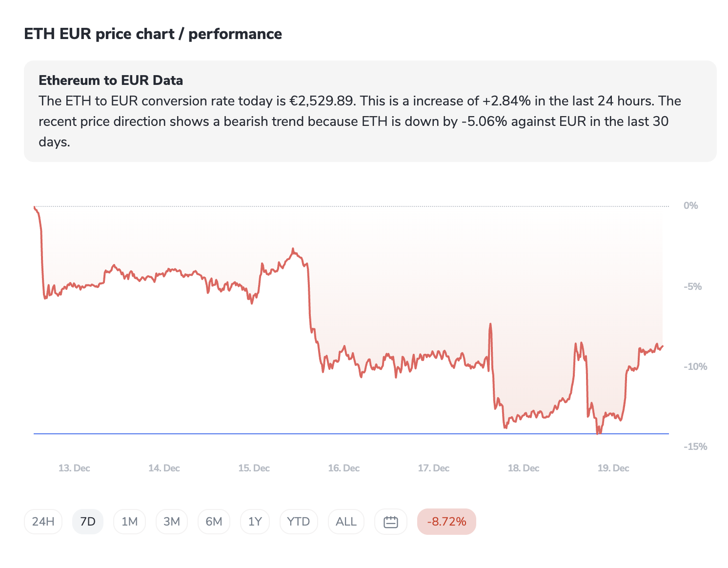
Task: Switch chart to 1Y range
Action: coord(255,522)
